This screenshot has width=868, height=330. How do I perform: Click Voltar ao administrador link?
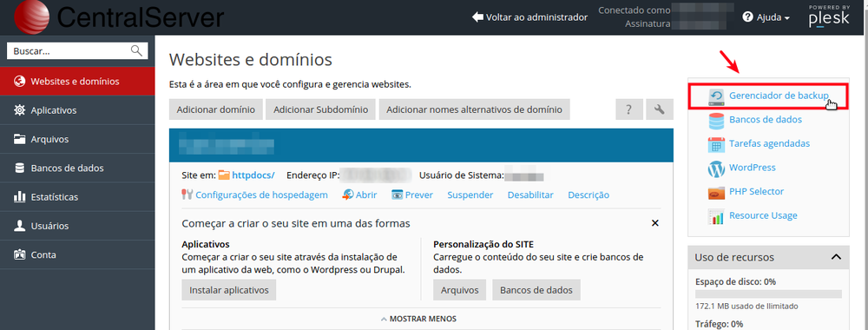coord(536,17)
